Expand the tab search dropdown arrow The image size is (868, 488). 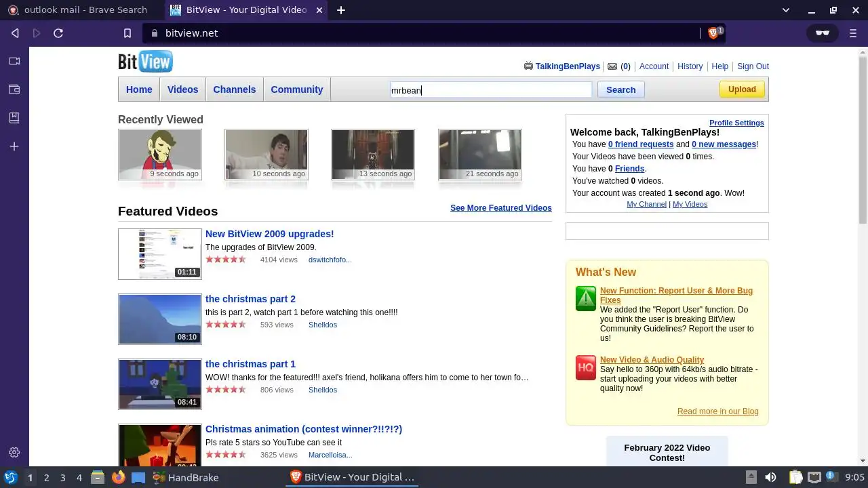(x=786, y=10)
